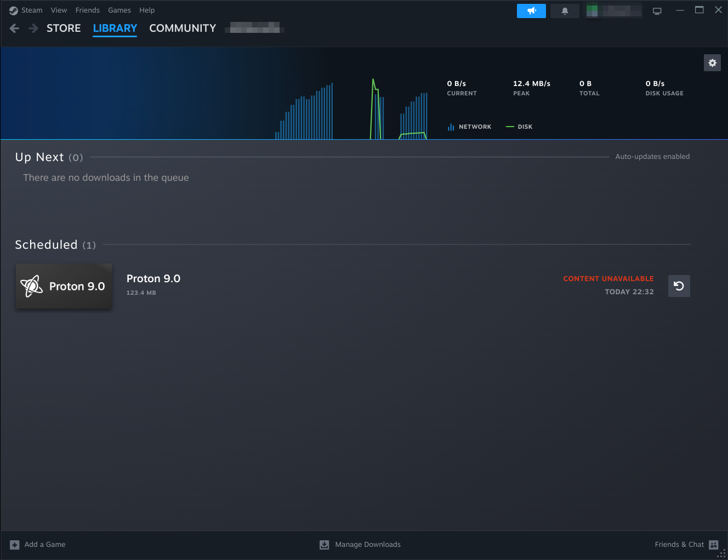Toggle NETWORK graph legend
Viewport: 728px width, 560px height.
tap(469, 127)
